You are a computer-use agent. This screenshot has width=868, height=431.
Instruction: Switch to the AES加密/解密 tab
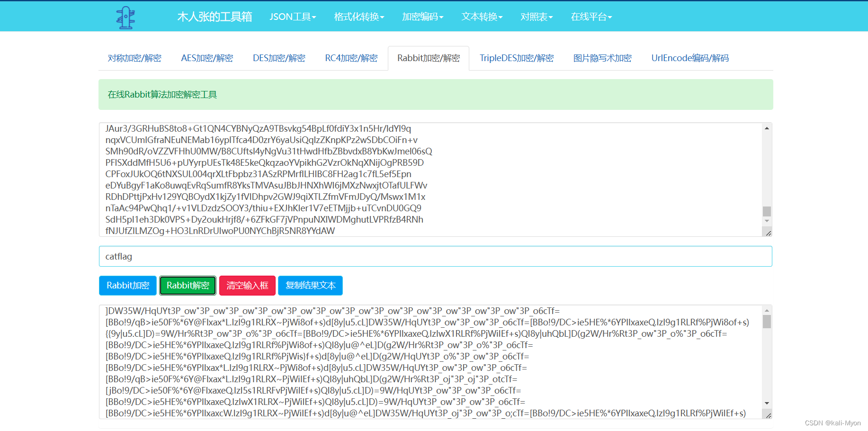point(206,58)
